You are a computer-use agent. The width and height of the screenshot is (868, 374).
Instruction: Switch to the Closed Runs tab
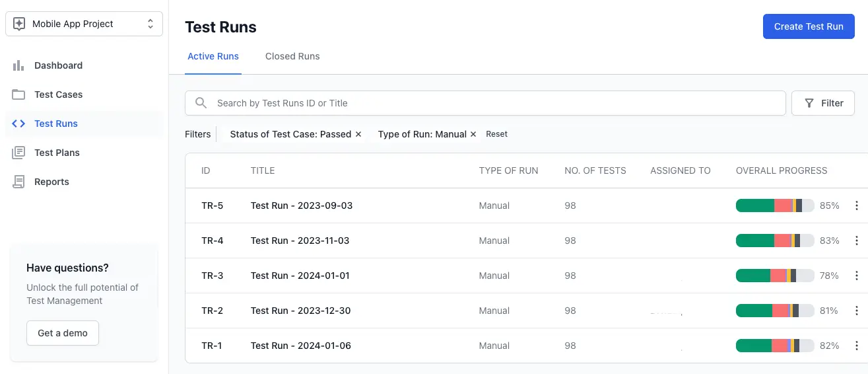click(x=292, y=56)
